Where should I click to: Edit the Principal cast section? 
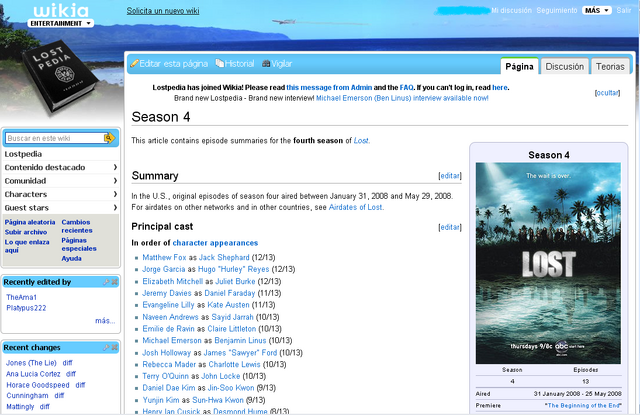[x=450, y=227]
